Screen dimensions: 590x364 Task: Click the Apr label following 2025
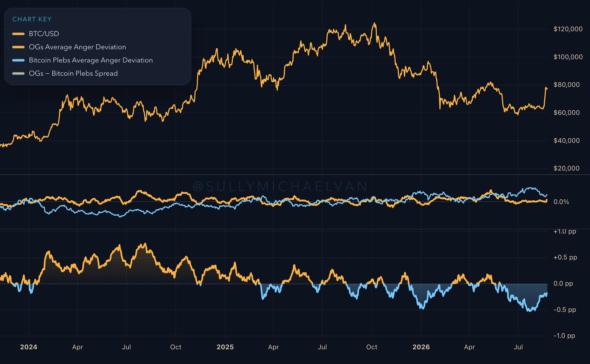coord(273,347)
